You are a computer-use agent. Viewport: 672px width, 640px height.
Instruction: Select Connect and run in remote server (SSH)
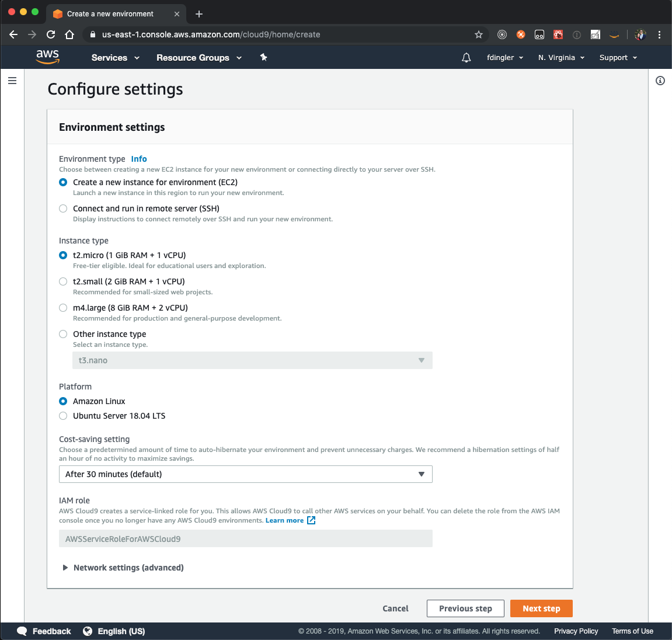coord(63,208)
